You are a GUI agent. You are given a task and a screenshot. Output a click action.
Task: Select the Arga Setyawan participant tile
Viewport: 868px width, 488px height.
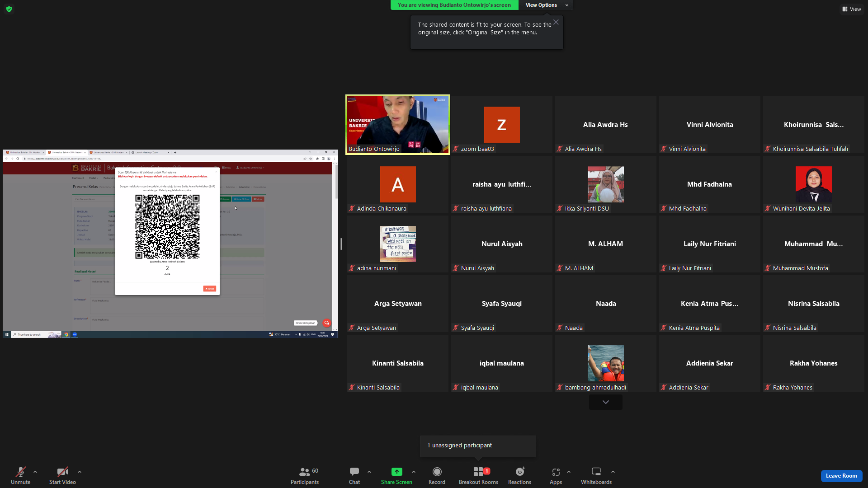pos(398,304)
